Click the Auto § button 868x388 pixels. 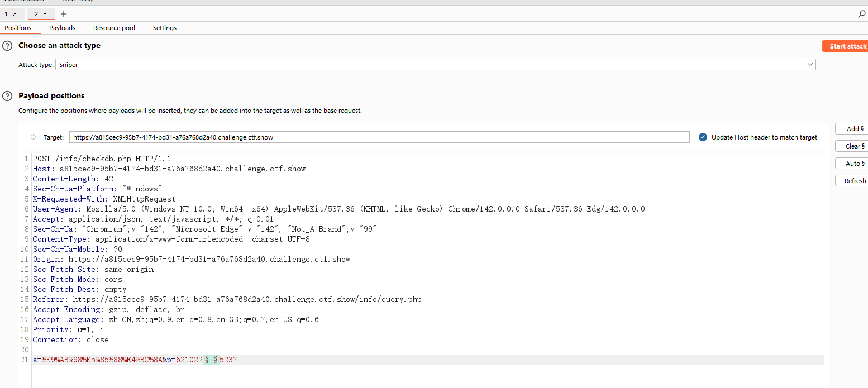click(853, 164)
